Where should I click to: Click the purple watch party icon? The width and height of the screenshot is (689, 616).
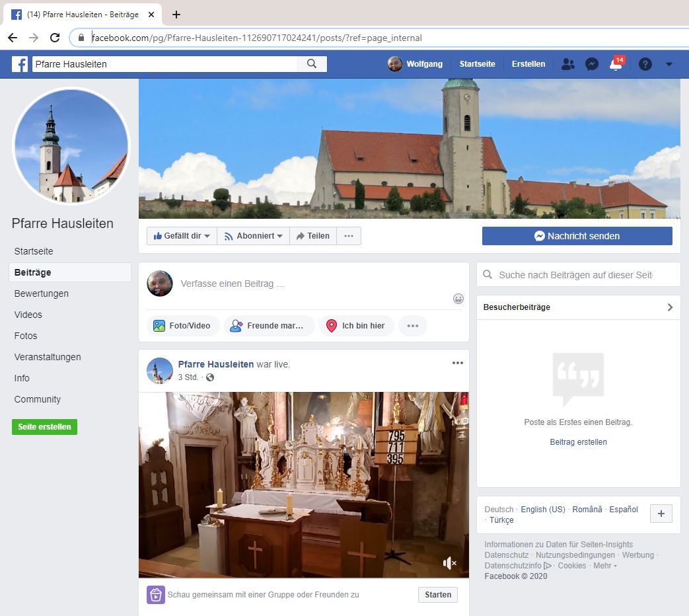(x=155, y=594)
